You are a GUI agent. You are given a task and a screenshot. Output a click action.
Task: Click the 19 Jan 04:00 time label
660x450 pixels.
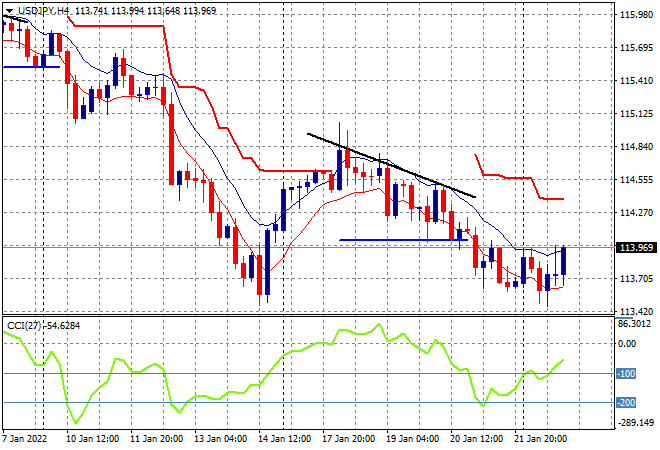[x=412, y=439]
